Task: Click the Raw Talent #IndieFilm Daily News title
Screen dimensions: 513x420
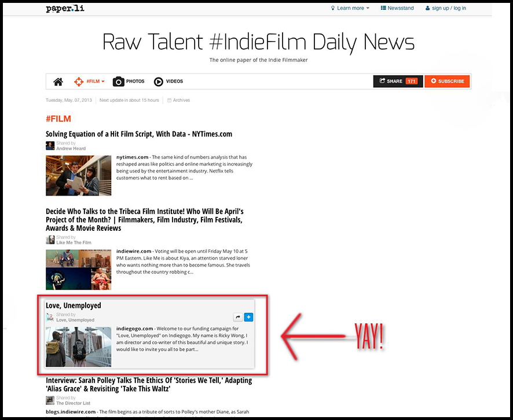Action: pos(258,42)
